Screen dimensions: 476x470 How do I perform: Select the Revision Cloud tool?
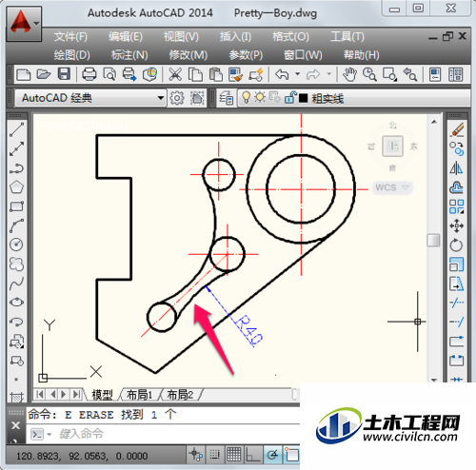point(16,264)
